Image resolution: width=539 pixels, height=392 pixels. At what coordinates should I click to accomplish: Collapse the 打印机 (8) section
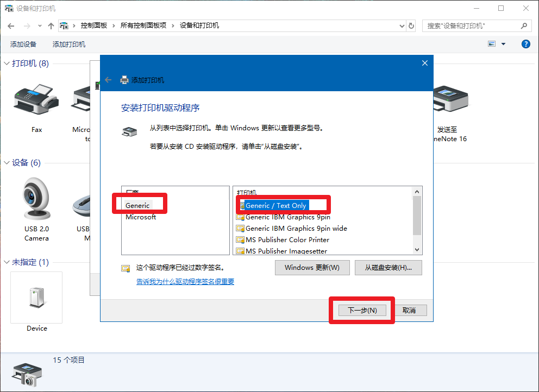[x=7, y=64]
